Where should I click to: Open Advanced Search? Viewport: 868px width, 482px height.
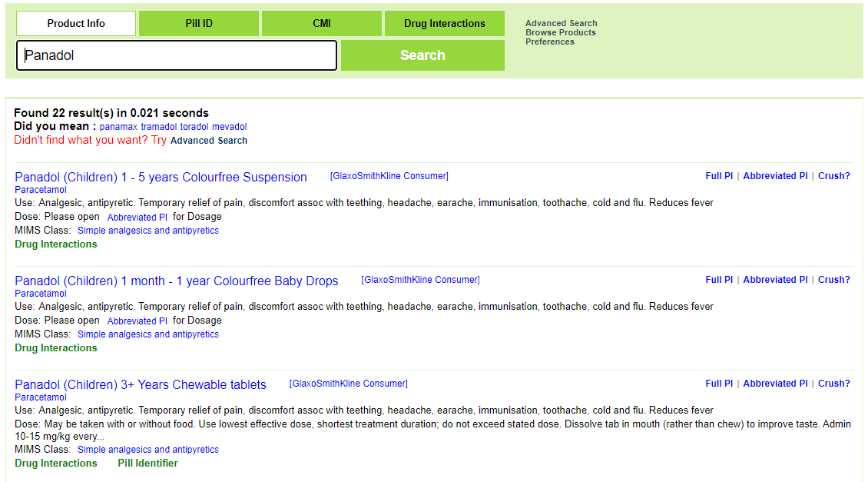click(561, 23)
